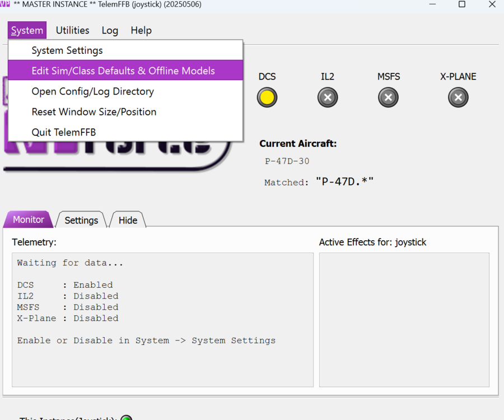
Task: Click the MSFS disabled status icon
Action: pos(388,97)
